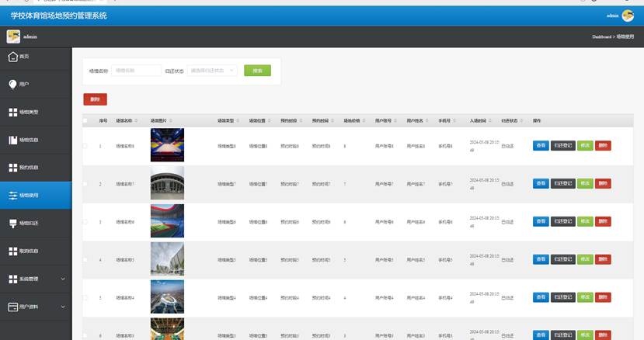Click 查看 button in row 序号 1
Image resolution: width=644 pixels, height=340 pixels.
pyautogui.click(x=541, y=145)
